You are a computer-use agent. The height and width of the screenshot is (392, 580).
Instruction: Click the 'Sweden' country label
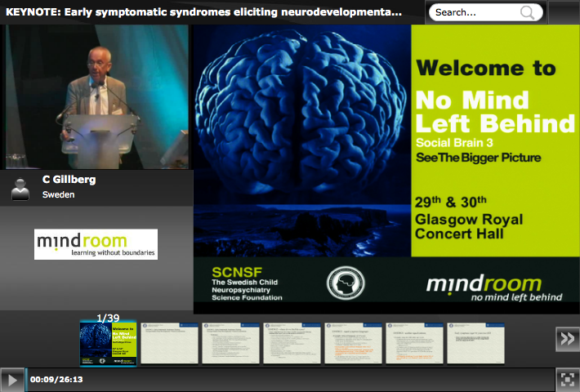point(59,194)
